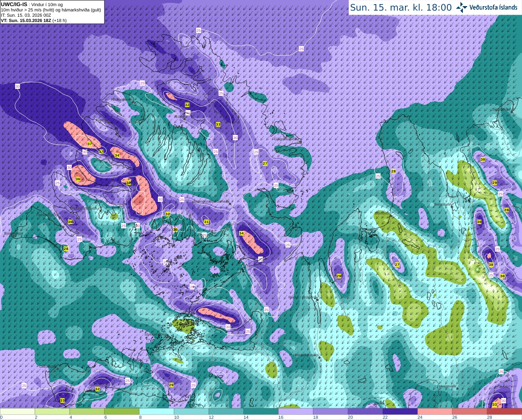Select the '10m hviður > 25 m/s' legend line

click(51, 10)
